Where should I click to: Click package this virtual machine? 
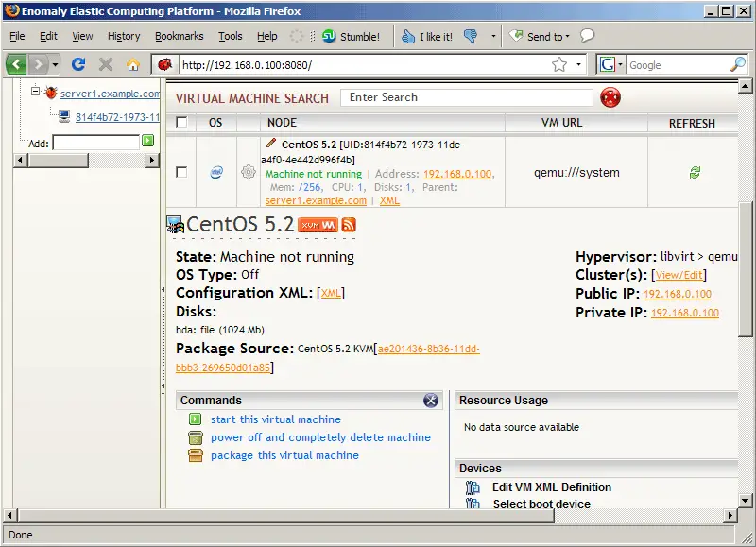[x=285, y=455]
